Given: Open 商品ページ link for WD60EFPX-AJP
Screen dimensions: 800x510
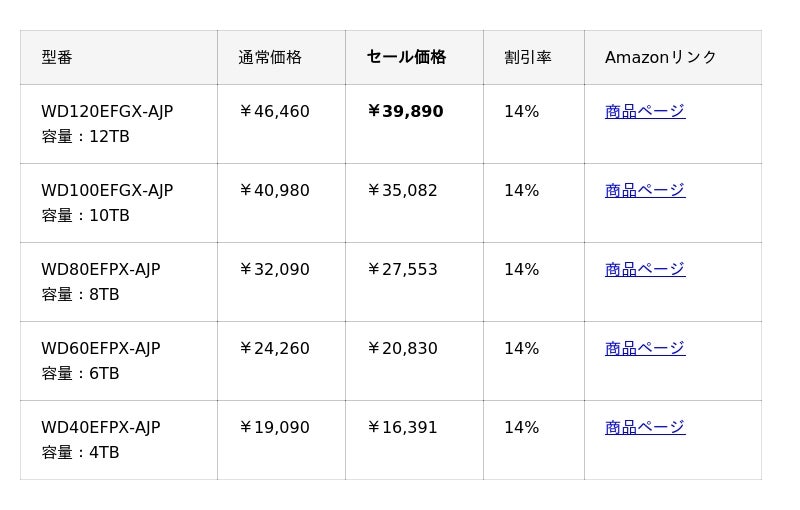Looking at the screenshot, I should 645,348.
